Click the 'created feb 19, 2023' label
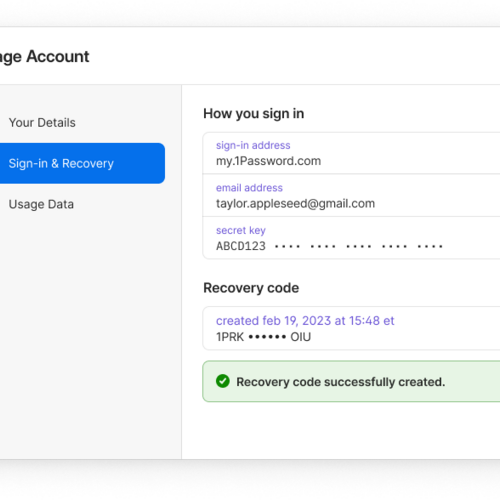The width and height of the screenshot is (500, 500). [305, 321]
